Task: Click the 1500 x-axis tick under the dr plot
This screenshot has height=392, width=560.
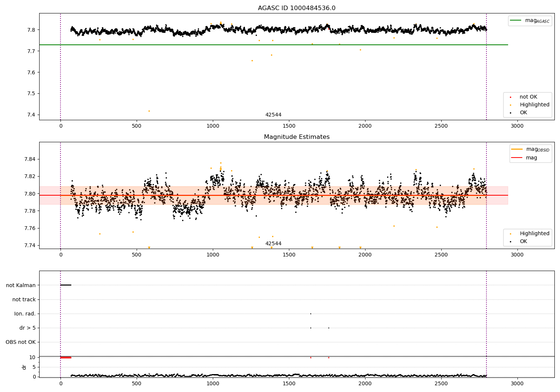Action: click(289, 384)
